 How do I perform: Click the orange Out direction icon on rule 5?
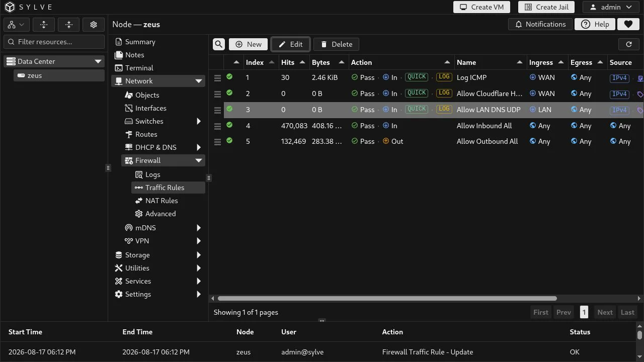point(386,141)
